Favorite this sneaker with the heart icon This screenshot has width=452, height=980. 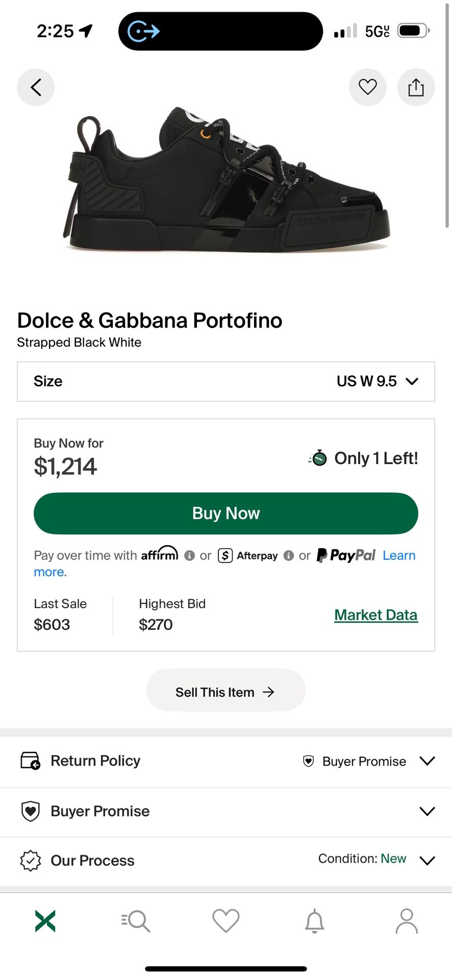click(x=367, y=87)
